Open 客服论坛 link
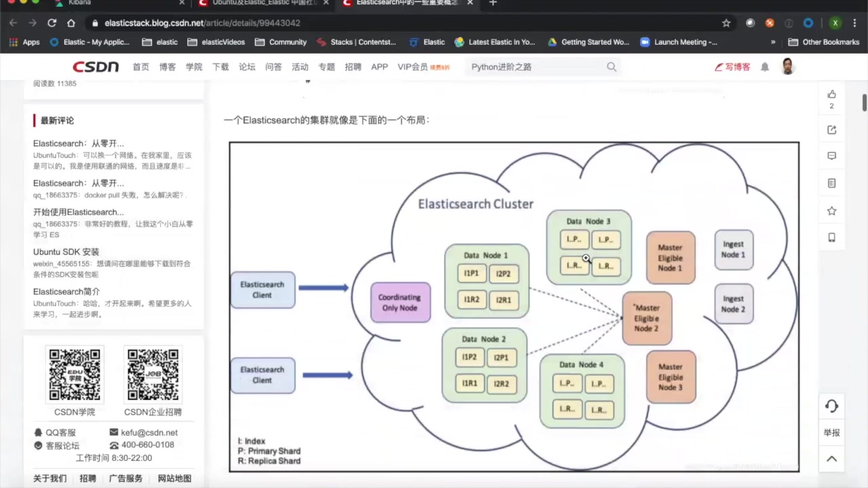 (56, 445)
